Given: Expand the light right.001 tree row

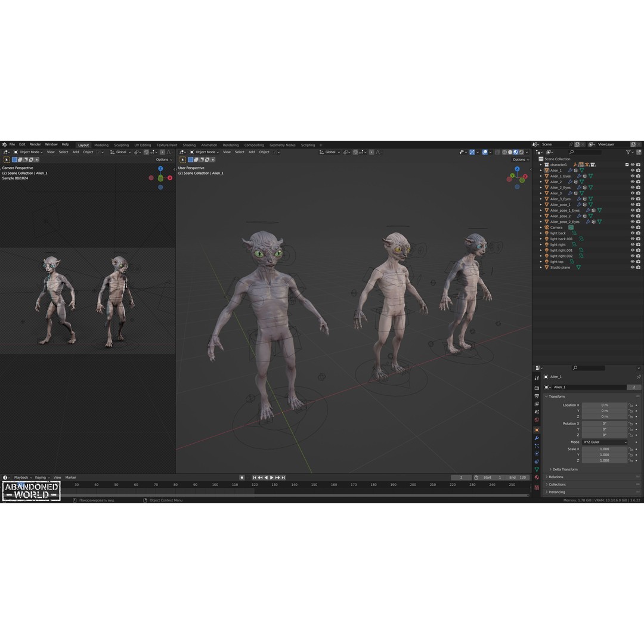Looking at the screenshot, I should tap(541, 250).
